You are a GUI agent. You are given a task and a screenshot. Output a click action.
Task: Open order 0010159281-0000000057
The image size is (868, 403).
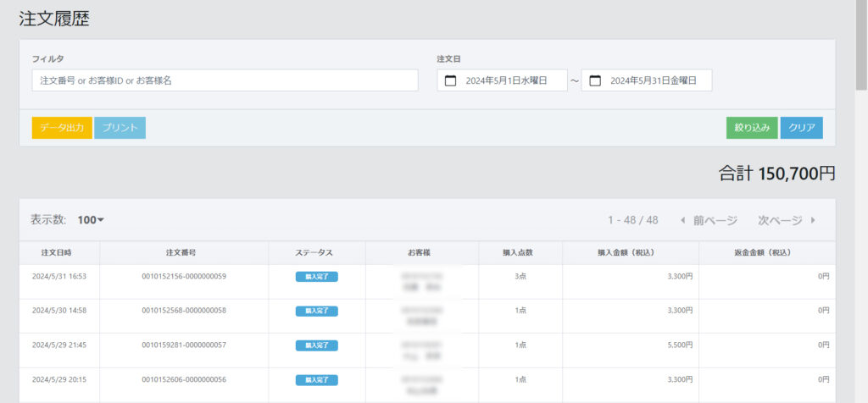click(x=183, y=345)
